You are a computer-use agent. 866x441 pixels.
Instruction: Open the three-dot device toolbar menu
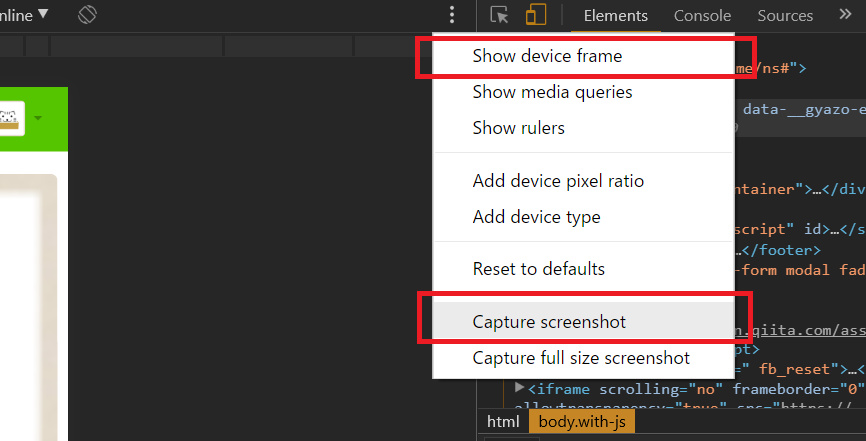click(x=452, y=15)
